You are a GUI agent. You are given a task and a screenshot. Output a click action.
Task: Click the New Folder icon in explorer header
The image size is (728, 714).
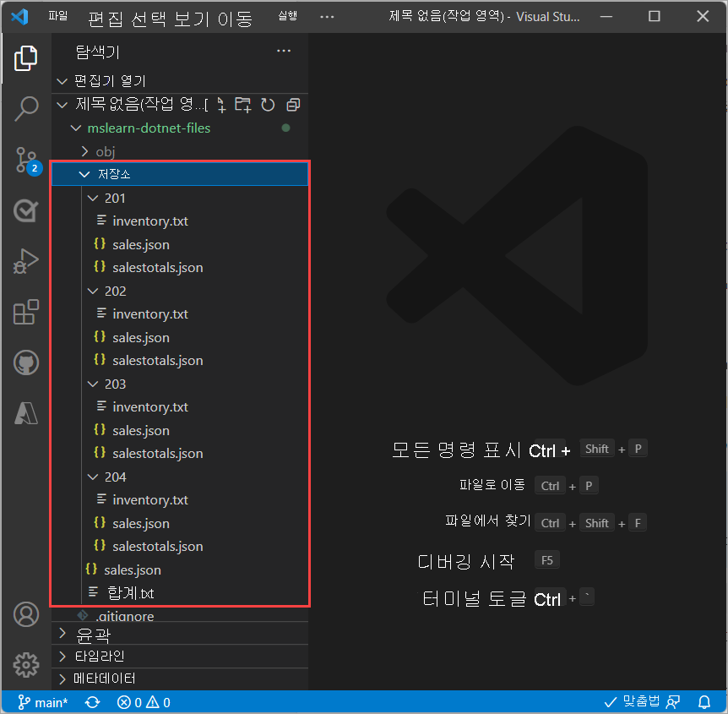click(x=243, y=105)
